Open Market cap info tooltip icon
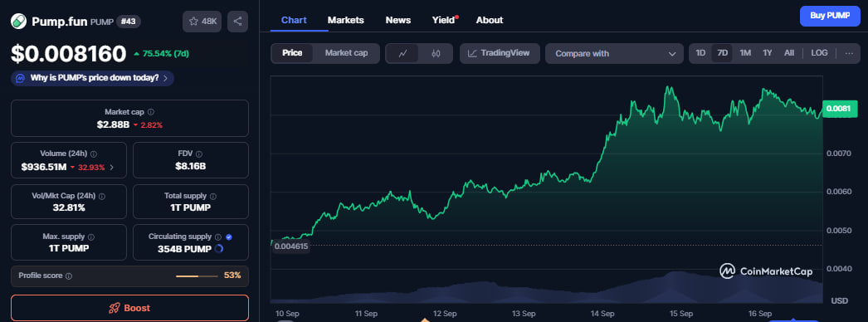The image size is (868, 322). point(150,112)
